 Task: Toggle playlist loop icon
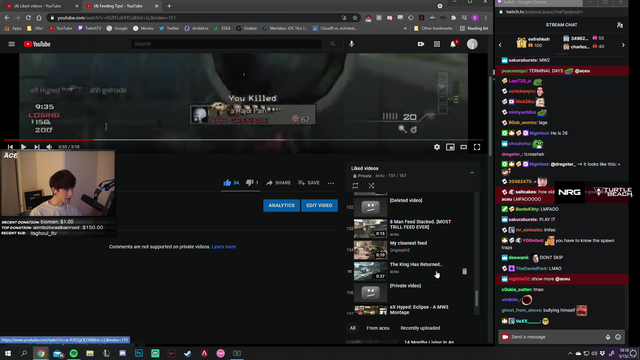point(355,186)
